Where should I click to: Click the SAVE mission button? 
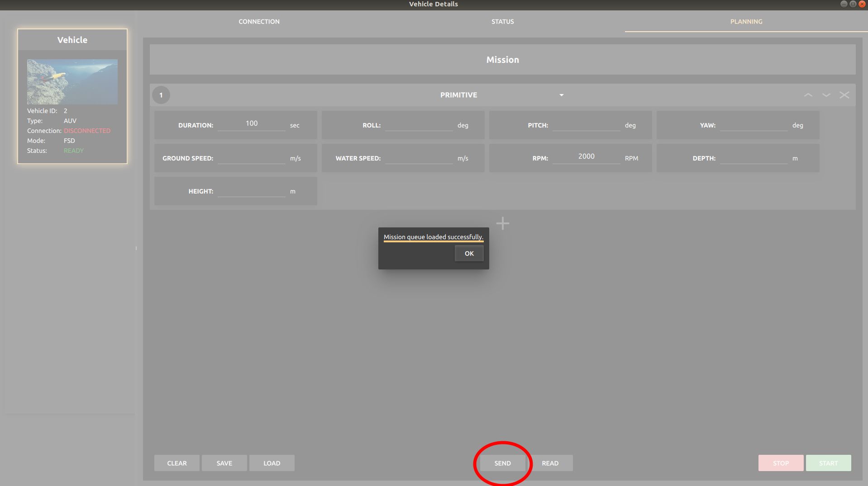224,463
